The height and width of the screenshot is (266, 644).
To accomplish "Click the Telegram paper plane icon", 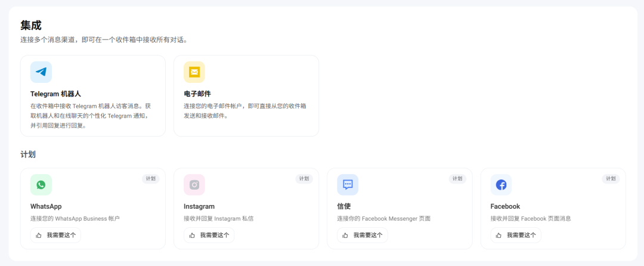I will tap(41, 72).
